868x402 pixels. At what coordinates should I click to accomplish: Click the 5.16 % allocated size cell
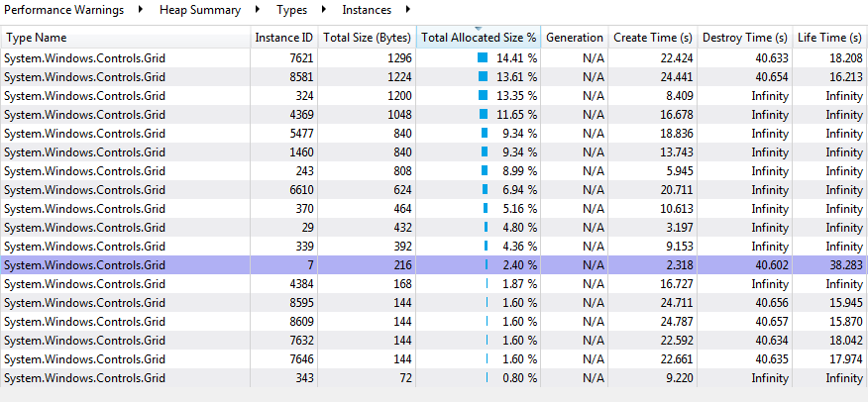[479, 209]
